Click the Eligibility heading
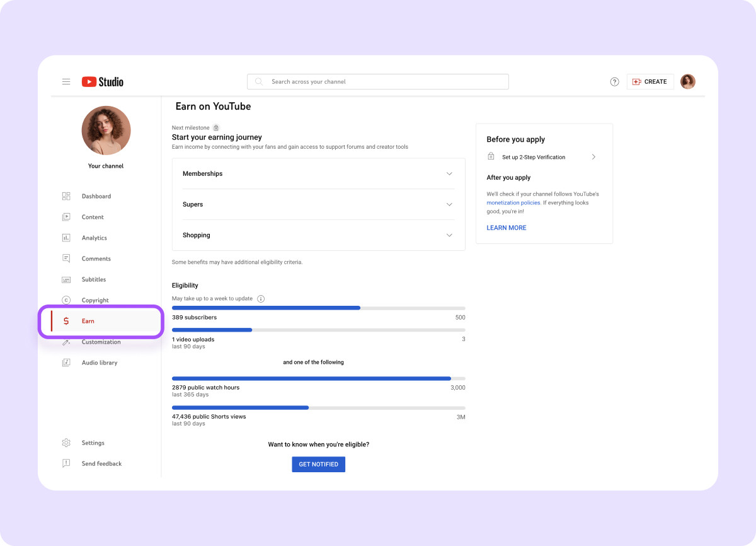Image resolution: width=756 pixels, height=546 pixels. point(185,286)
